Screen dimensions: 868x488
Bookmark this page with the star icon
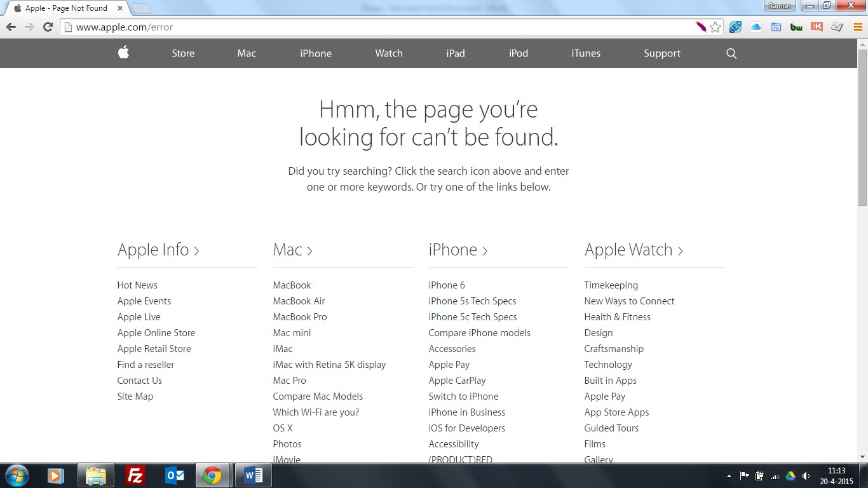715,27
